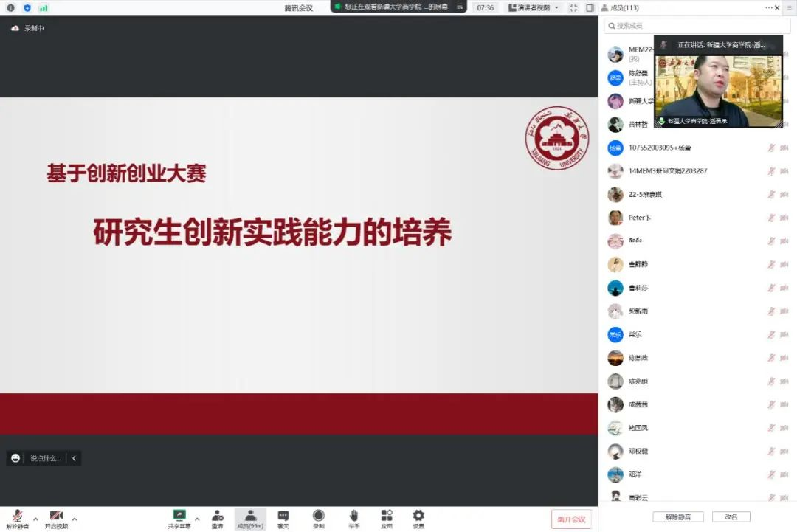The image size is (797, 532).
Task: Expand the arrow next to 开启视频
Action: coord(75,519)
